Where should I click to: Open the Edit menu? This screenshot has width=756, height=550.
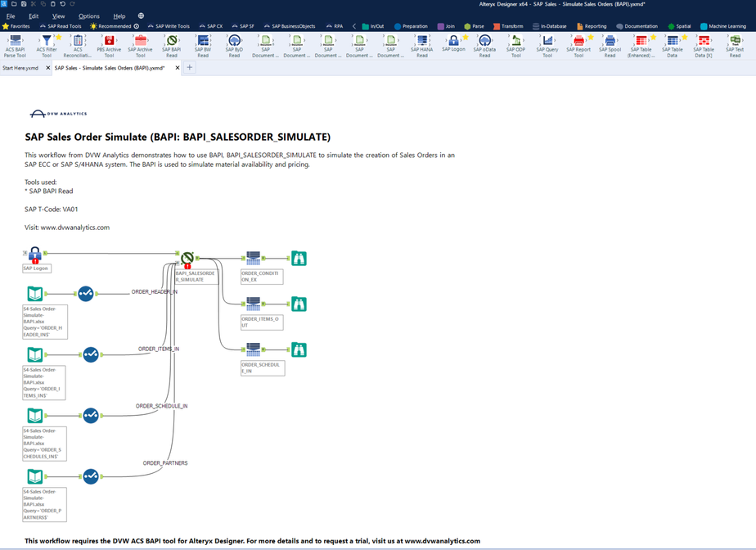coord(34,16)
